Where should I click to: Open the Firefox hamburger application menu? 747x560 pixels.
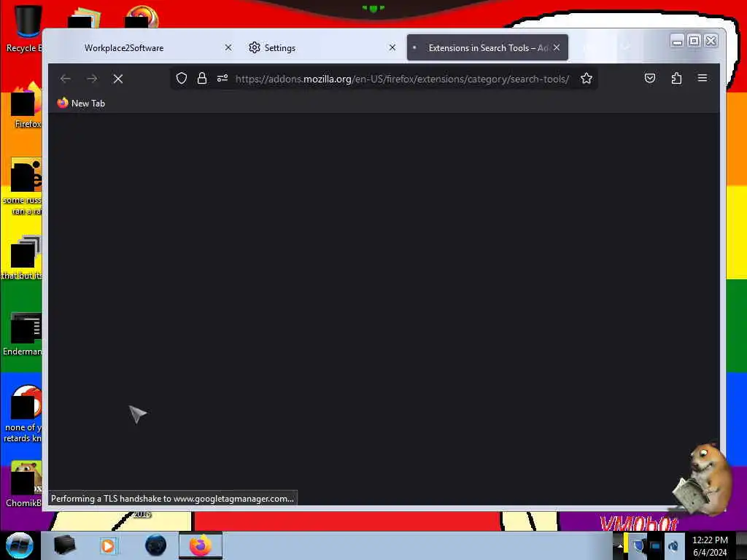703,78
